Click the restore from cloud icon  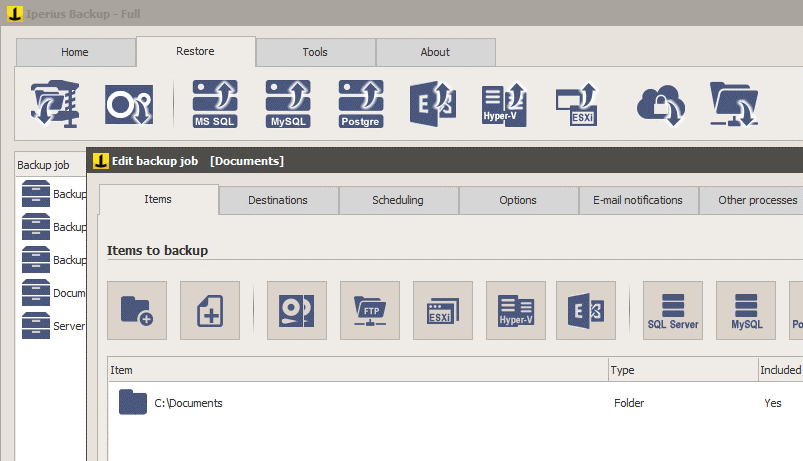(661, 106)
